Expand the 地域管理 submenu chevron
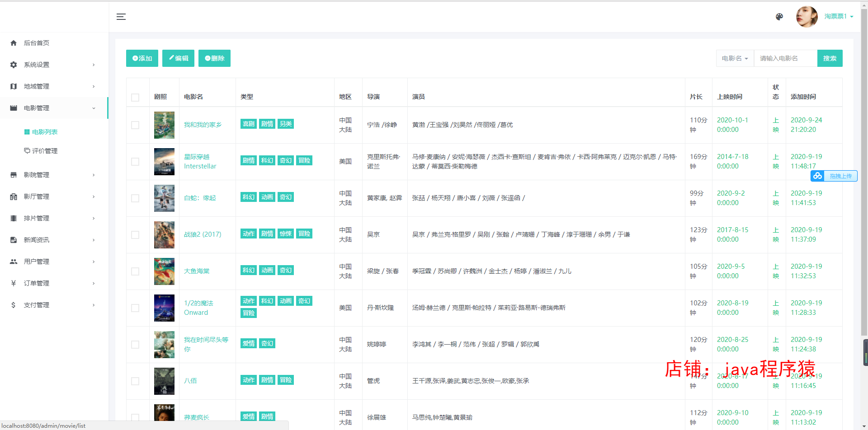 (x=94, y=86)
